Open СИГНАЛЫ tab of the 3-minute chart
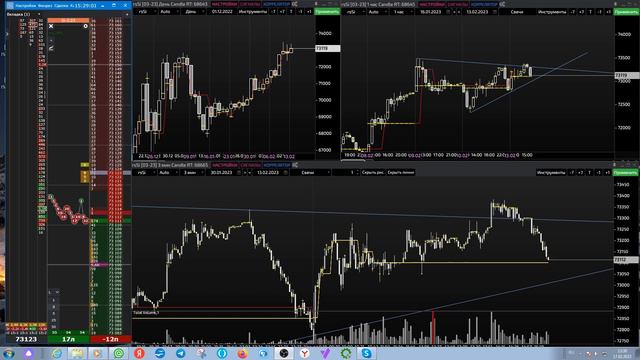This screenshot has height=360, width=640. pos(250,165)
